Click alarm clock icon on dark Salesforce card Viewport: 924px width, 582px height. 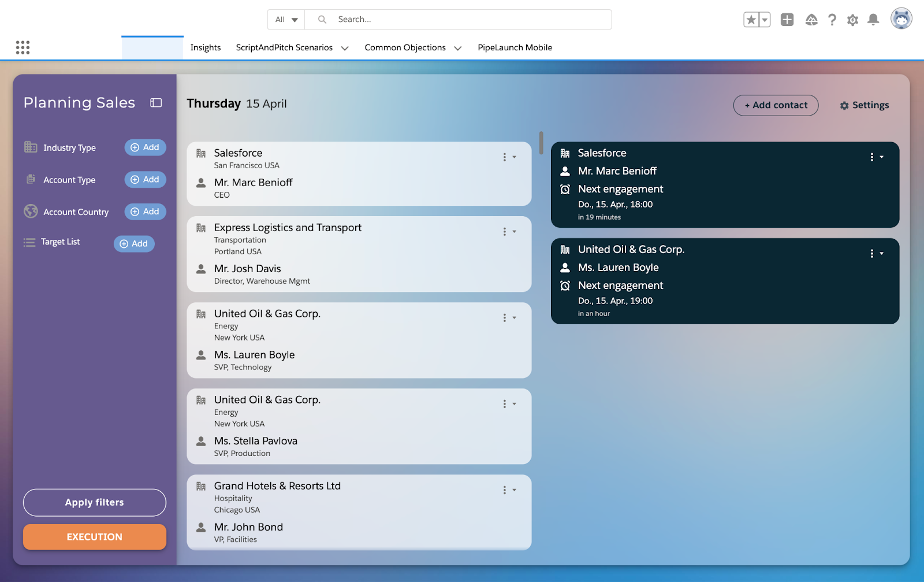tap(565, 189)
